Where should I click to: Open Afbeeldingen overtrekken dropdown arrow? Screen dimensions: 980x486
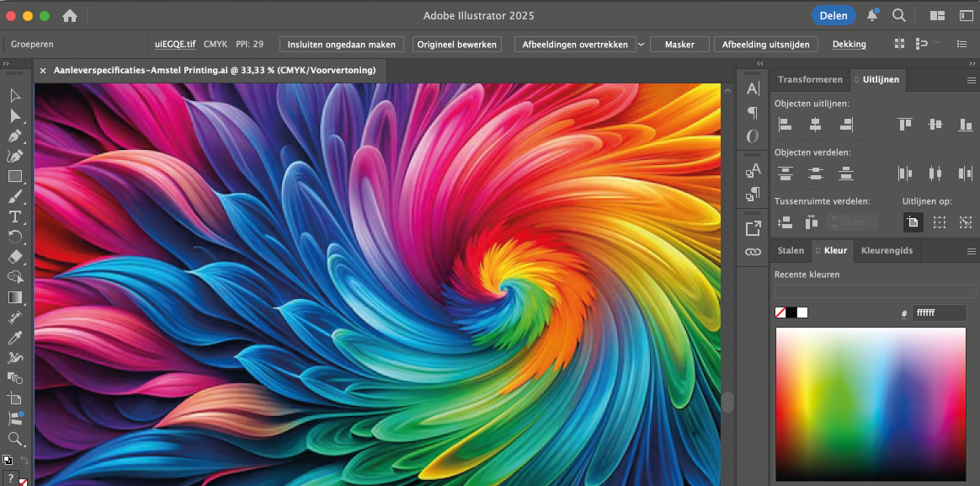(x=641, y=45)
